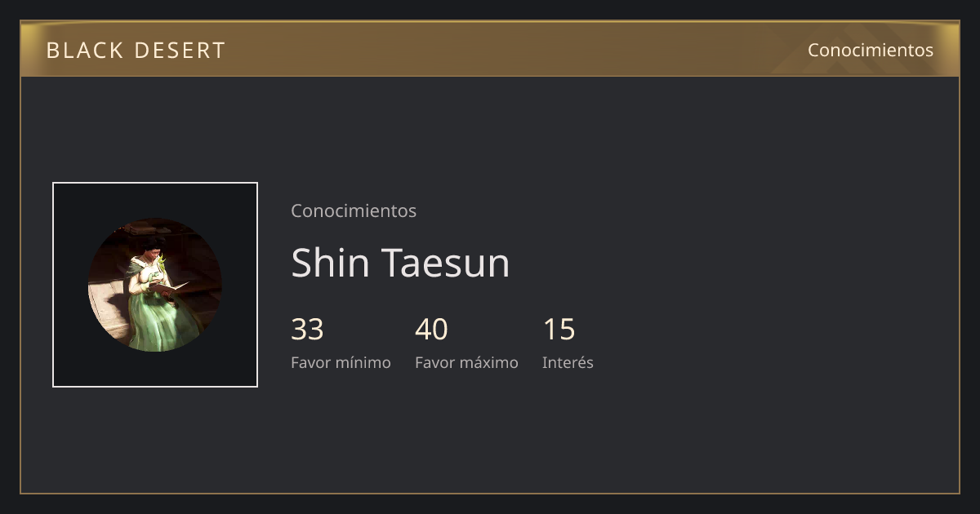Select the Conocimientos category label above the name
Screen dimensions: 980x514
[x=354, y=210]
